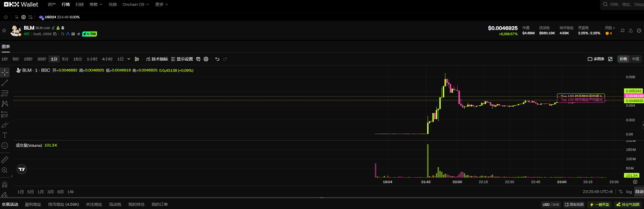Toggle the magnet snap mode

tap(5, 184)
